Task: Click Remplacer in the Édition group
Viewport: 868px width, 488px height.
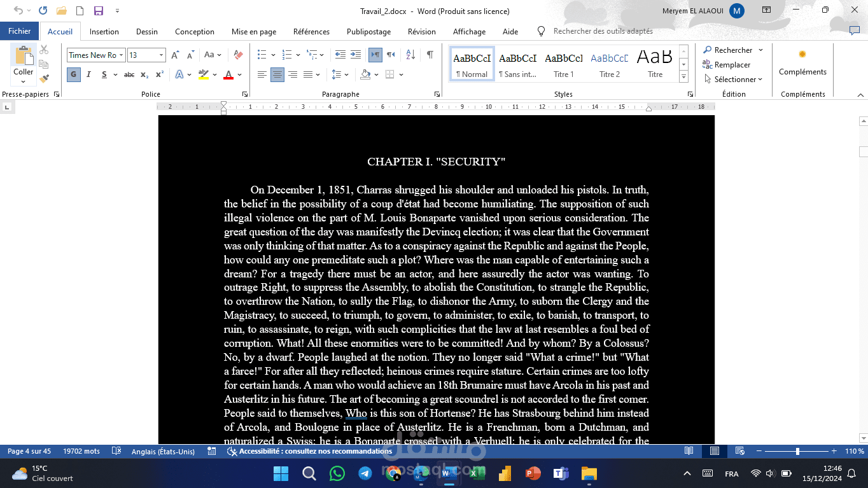Action: click(727, 64)
